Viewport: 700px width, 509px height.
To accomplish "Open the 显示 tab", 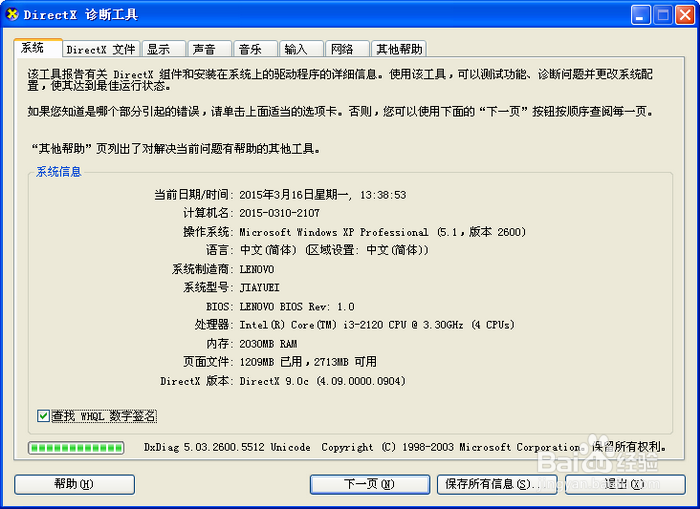I will (163, 49).
